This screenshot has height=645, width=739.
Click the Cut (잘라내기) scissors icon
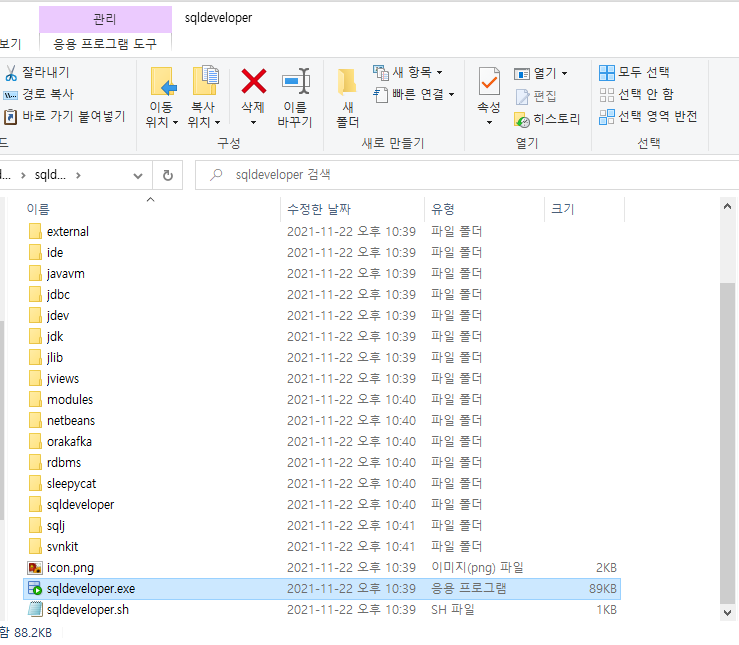click(x=11, y=73)
